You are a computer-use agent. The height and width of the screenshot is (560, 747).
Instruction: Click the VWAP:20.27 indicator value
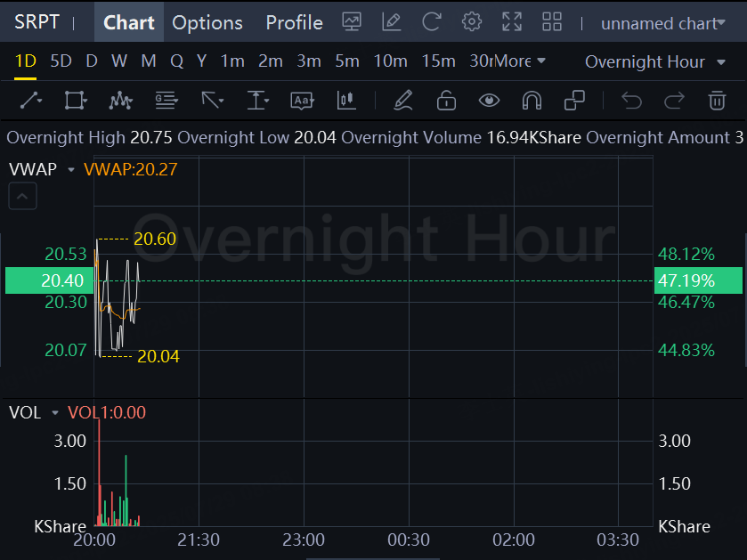[131, 169]
